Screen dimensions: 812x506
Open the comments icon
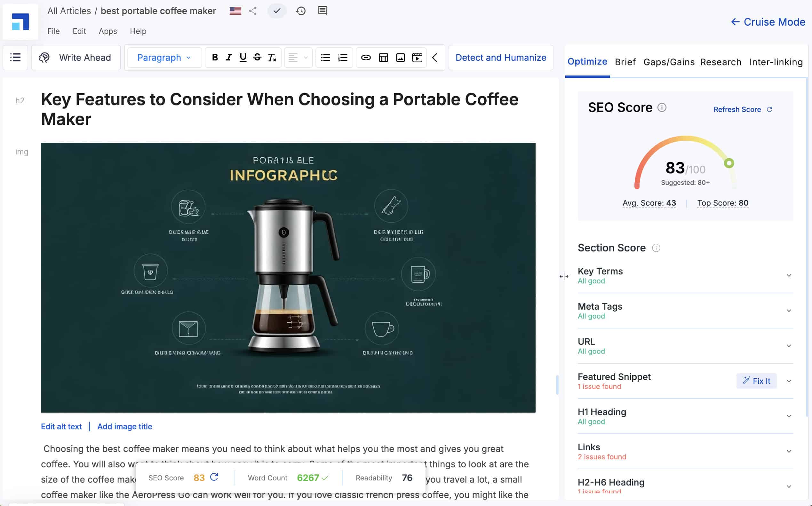pos(322,11)
